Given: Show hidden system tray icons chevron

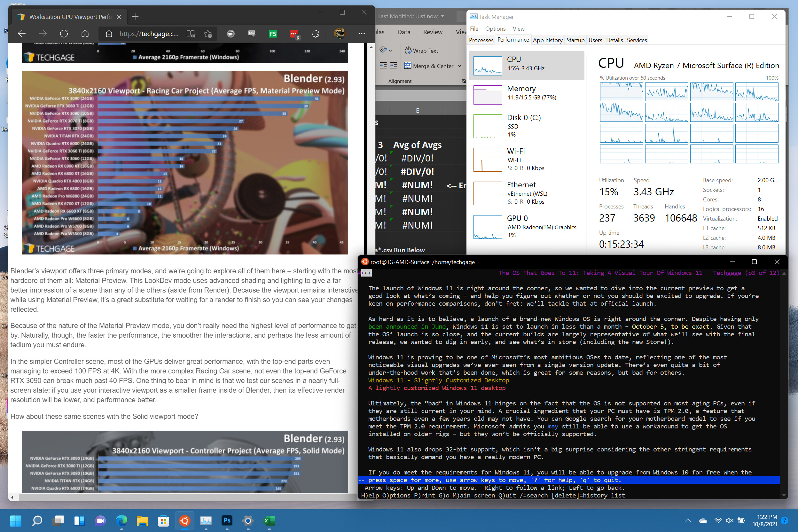Looking at the screenshot, I should [687, 520].
